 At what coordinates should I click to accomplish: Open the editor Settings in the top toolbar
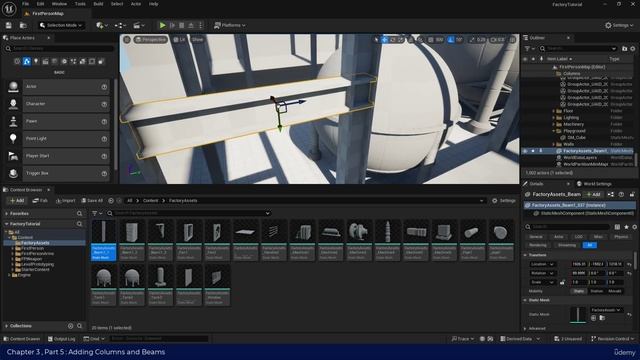(x=619, y=25)
